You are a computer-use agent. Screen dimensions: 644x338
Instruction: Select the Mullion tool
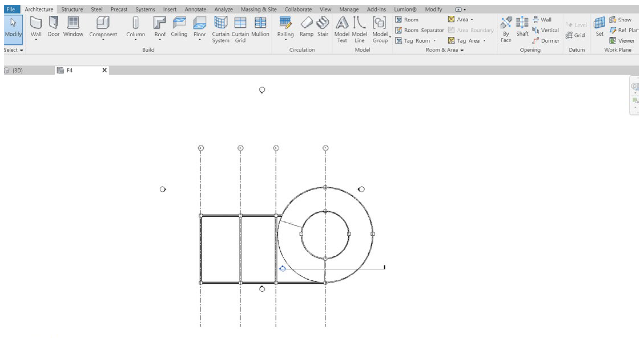pyautogui.click(x=260, y=23)
